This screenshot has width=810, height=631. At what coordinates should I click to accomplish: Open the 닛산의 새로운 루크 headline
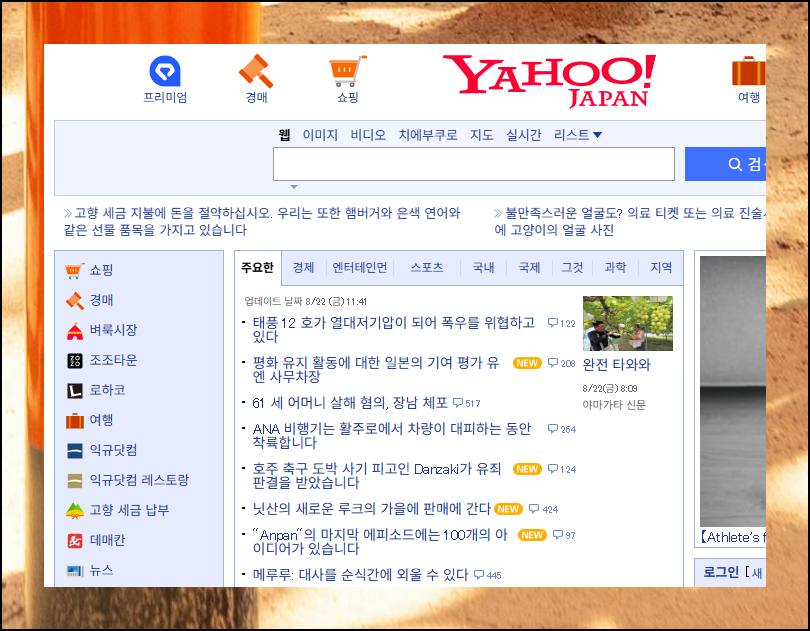[x=371, y=509]
